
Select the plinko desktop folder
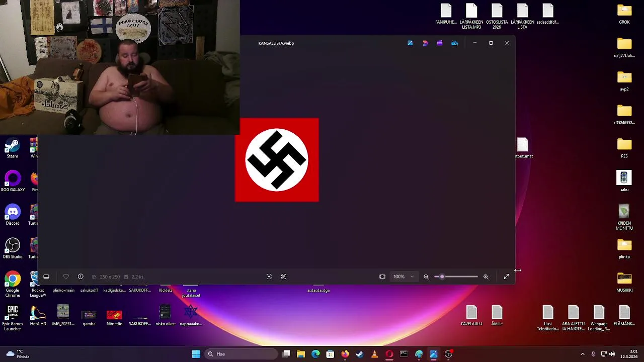click(x=624, y=249)
